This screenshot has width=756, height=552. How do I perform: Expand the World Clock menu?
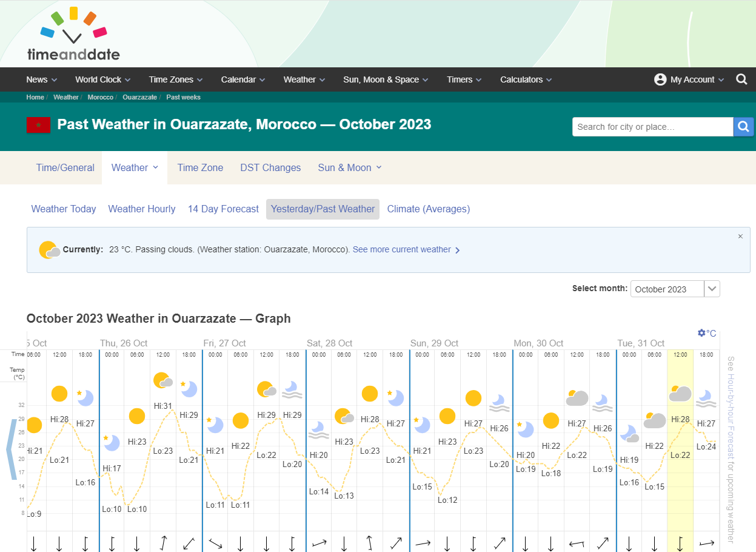[102, 79]
